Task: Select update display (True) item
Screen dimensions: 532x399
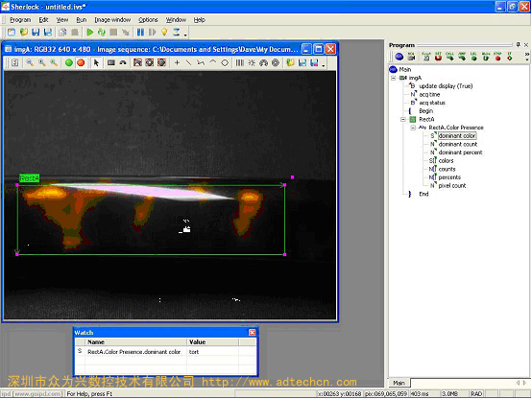Action: coord(446,86)
